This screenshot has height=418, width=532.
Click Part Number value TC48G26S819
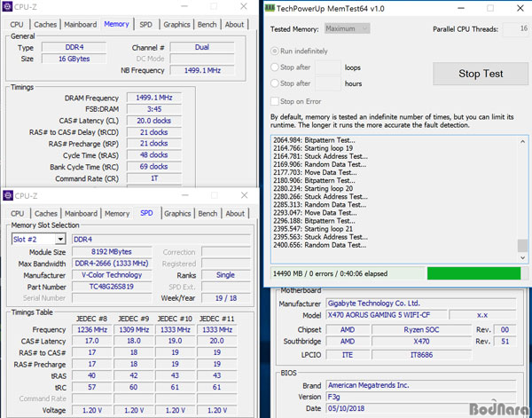(112, 287)
